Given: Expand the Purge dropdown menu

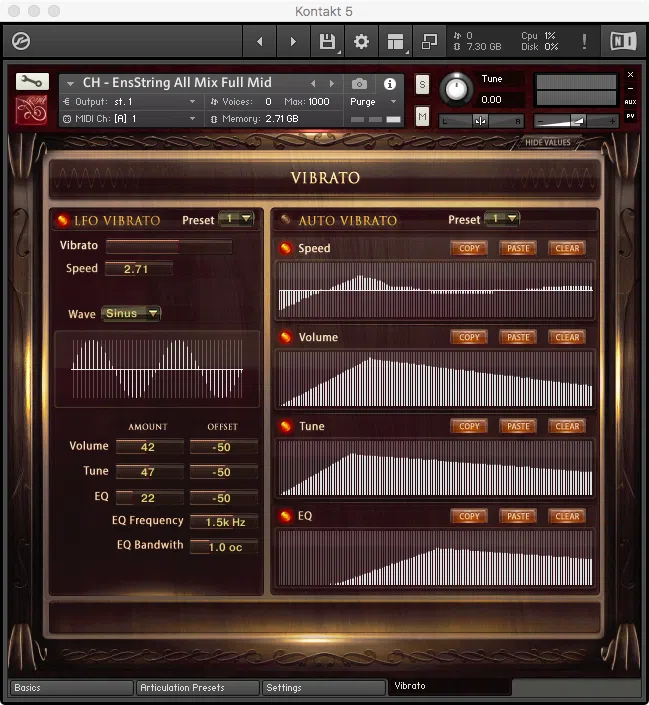Looking at the screenshot, I should (373, 102).
